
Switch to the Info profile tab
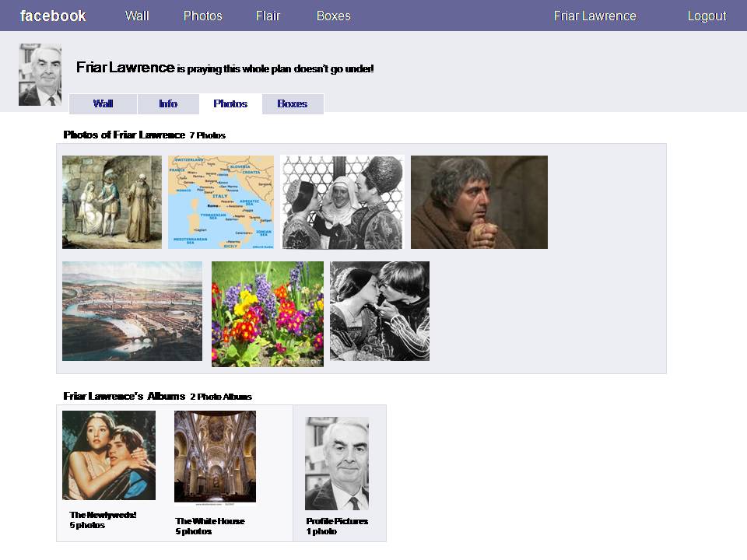(168, 104)
